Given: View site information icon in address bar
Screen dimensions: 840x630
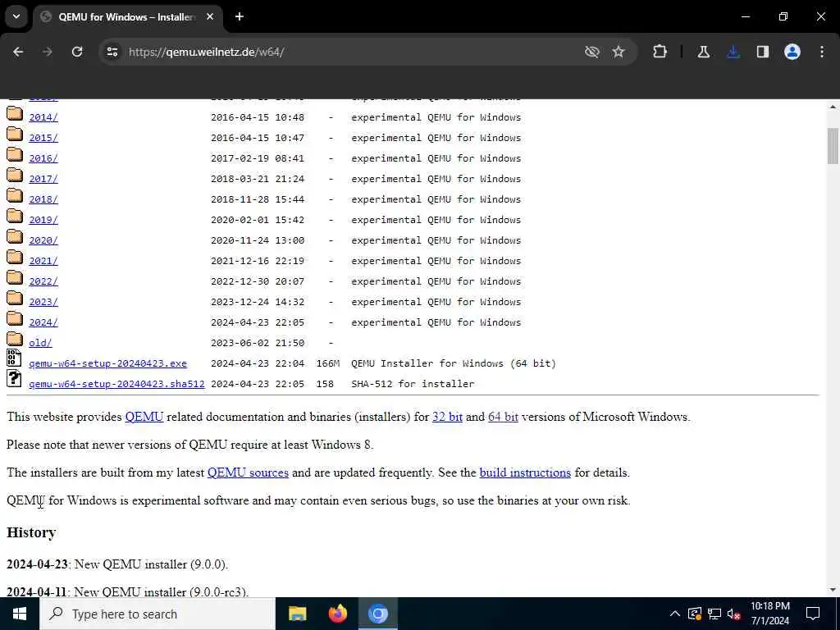Looking at the screenshot, I should click(112, 52).
